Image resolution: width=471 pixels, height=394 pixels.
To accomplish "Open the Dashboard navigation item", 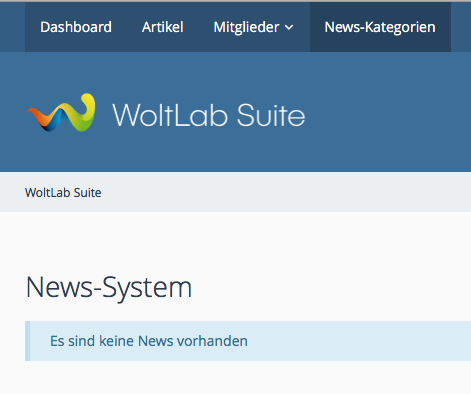I will (76, 27).
